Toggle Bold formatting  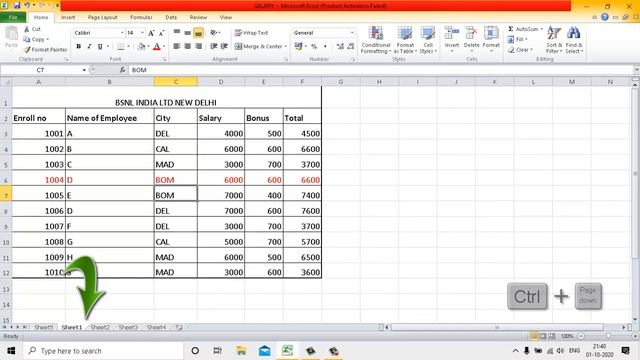click(x=78, y=47)
